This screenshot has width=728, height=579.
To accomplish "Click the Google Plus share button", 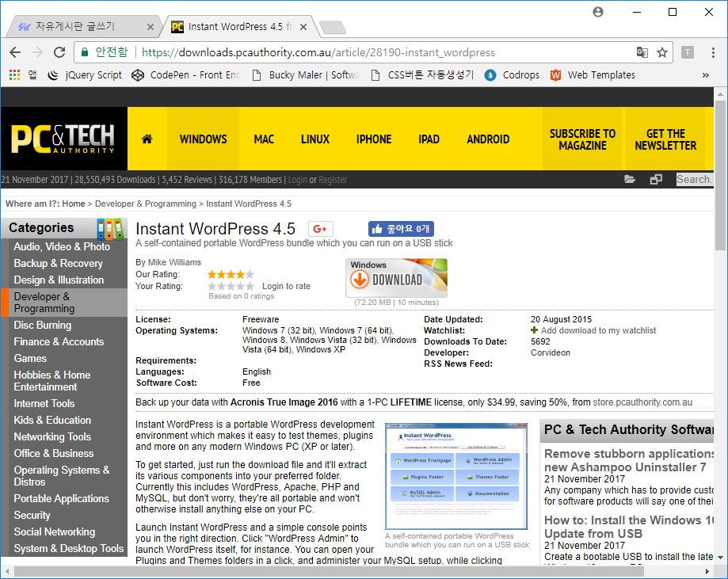I will (320, 230).
